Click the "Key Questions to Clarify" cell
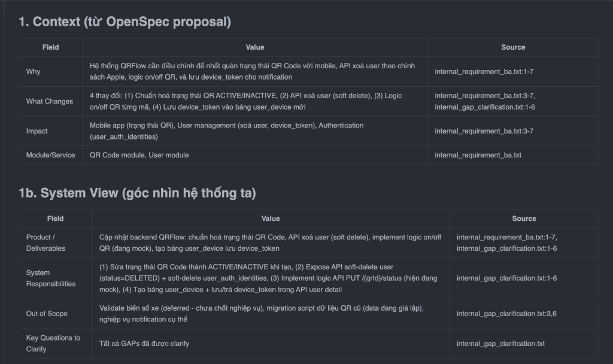The image size is (613, 364). pos(53,343)
